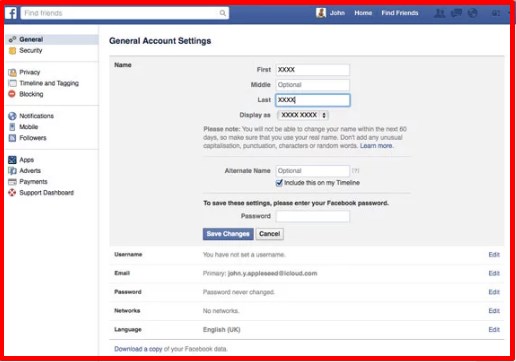Click the First name field

[313, 70]
